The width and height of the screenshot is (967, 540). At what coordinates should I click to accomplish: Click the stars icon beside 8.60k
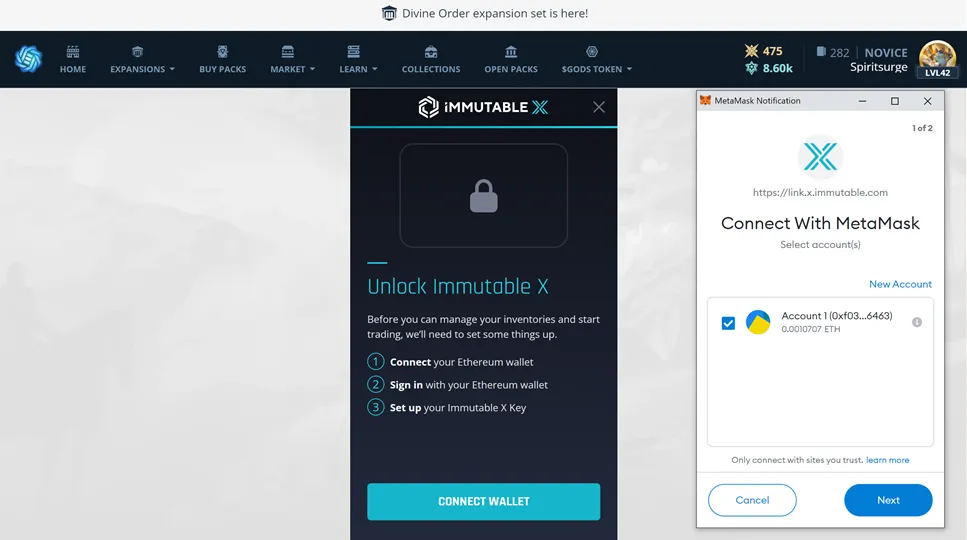(751, 68)
